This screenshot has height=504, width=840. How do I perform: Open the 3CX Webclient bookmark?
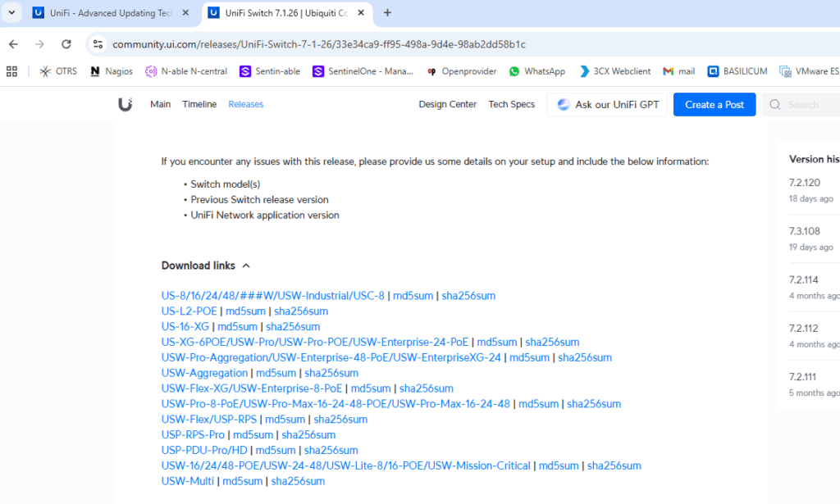(615, 71)
